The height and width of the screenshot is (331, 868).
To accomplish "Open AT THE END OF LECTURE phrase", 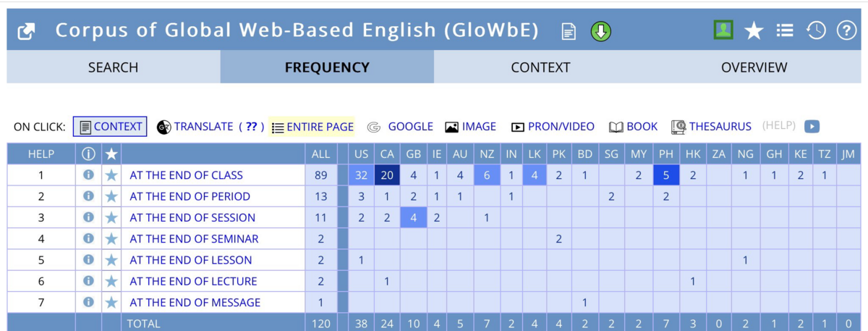I will pos(193,281).
